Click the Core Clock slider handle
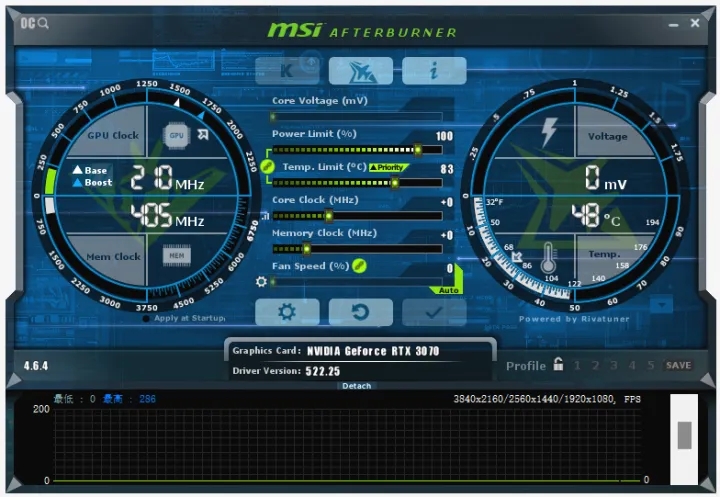 click(x=328, y=216)
